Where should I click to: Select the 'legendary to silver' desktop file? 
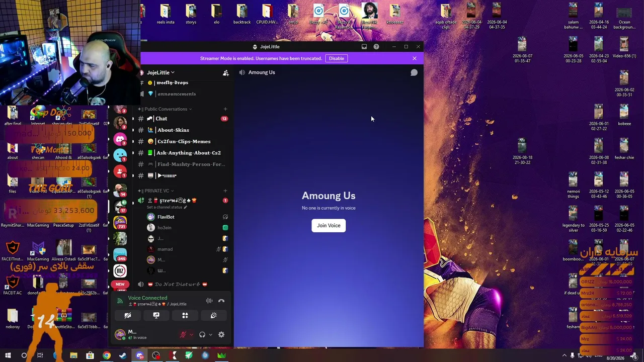(574, 220)
